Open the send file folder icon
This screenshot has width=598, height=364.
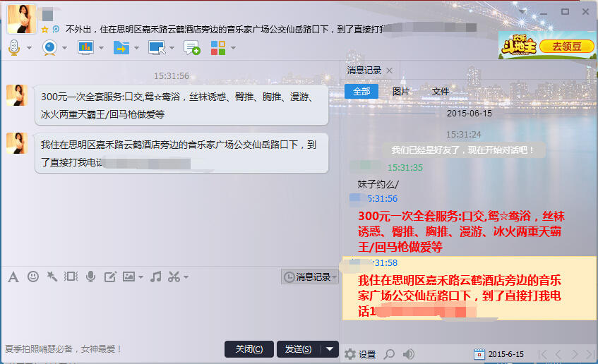[121, 47]
